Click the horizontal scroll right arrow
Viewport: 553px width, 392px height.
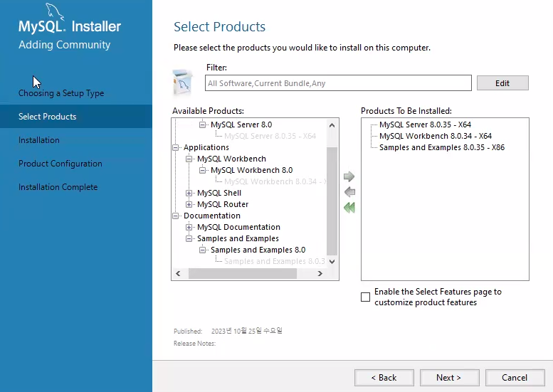pos(320,274)
